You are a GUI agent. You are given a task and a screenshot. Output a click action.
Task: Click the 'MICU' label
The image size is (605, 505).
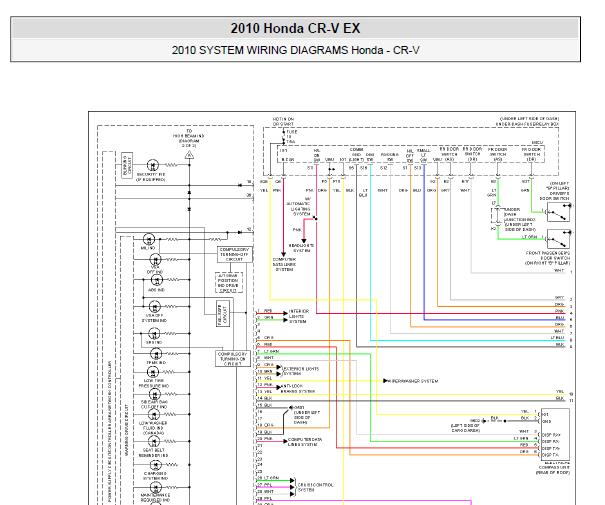pos(537,142)
